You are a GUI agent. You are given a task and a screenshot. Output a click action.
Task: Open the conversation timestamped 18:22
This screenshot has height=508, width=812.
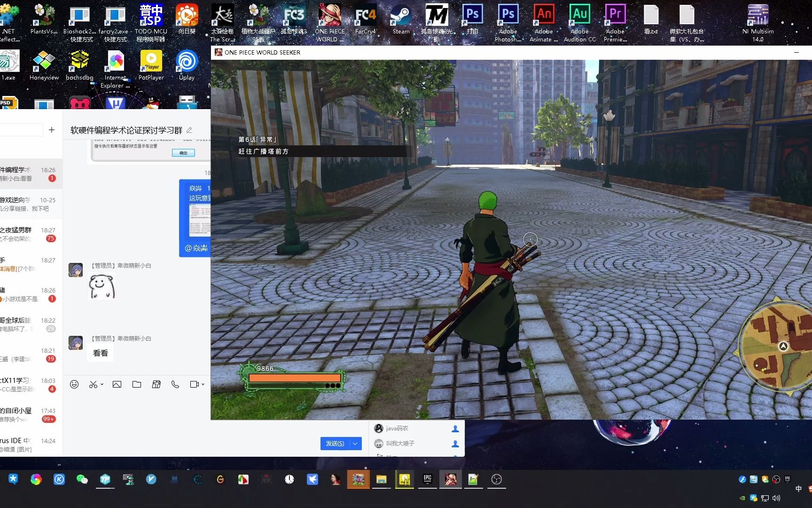(31, 325)
